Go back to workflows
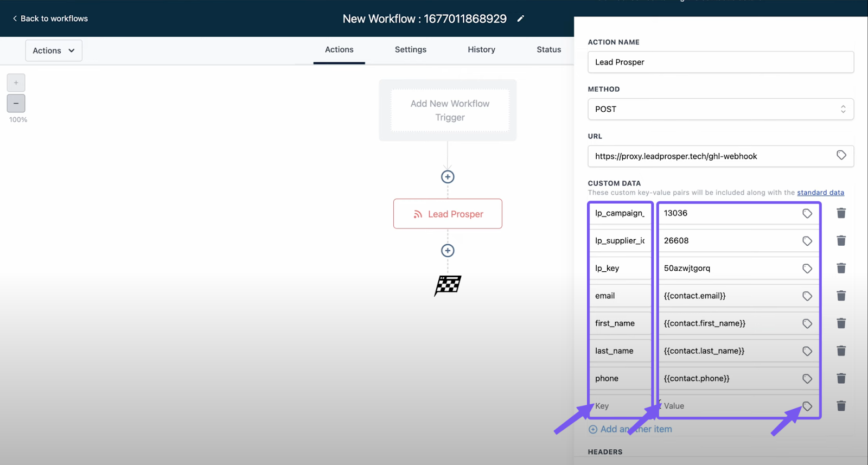This screenshot has width=868, height=465. tap(50, 18)
